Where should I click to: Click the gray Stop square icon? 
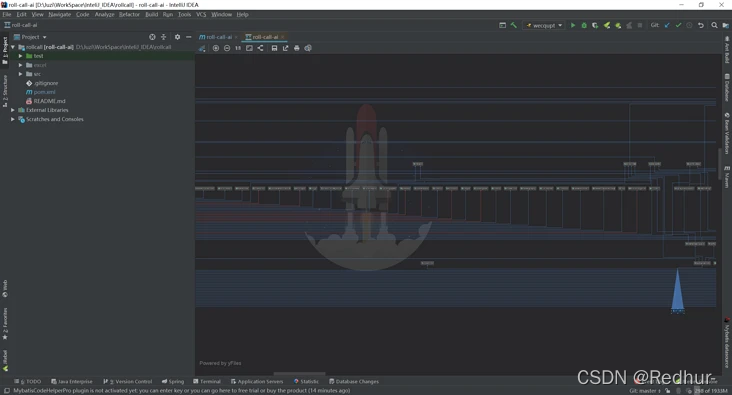coord(640,25)
